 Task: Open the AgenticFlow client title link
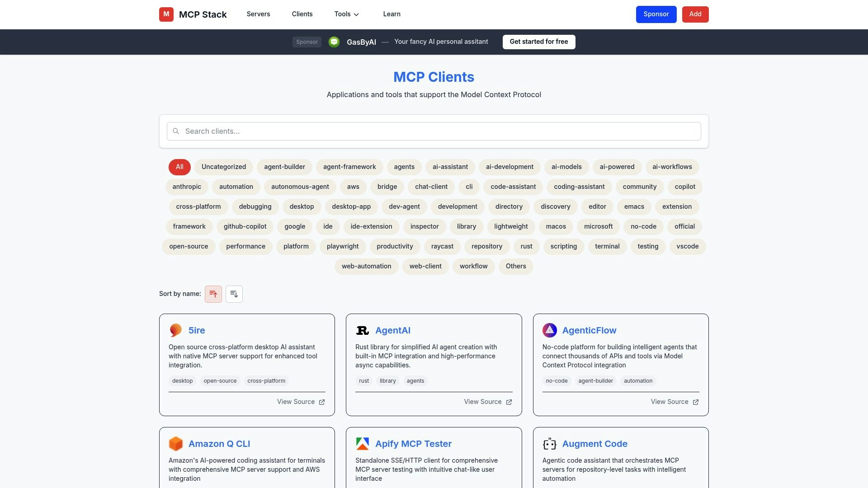pyautogui.click(x=589, y=330)
